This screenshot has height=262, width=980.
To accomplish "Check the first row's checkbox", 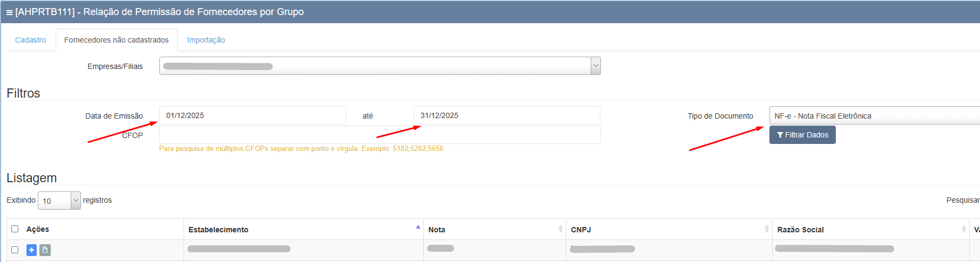I will point(15,250).
